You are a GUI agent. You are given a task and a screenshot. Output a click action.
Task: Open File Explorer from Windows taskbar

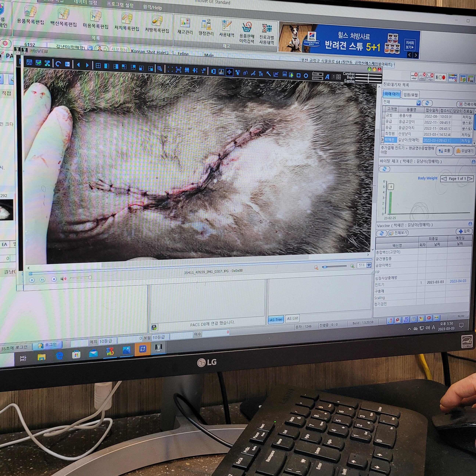(x=41, y=357)
